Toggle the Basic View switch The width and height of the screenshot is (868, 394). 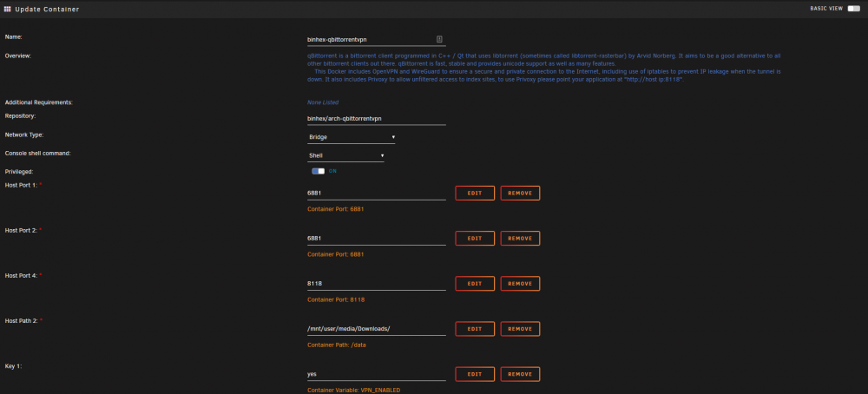pyautogui.click(x=853, y=9)
